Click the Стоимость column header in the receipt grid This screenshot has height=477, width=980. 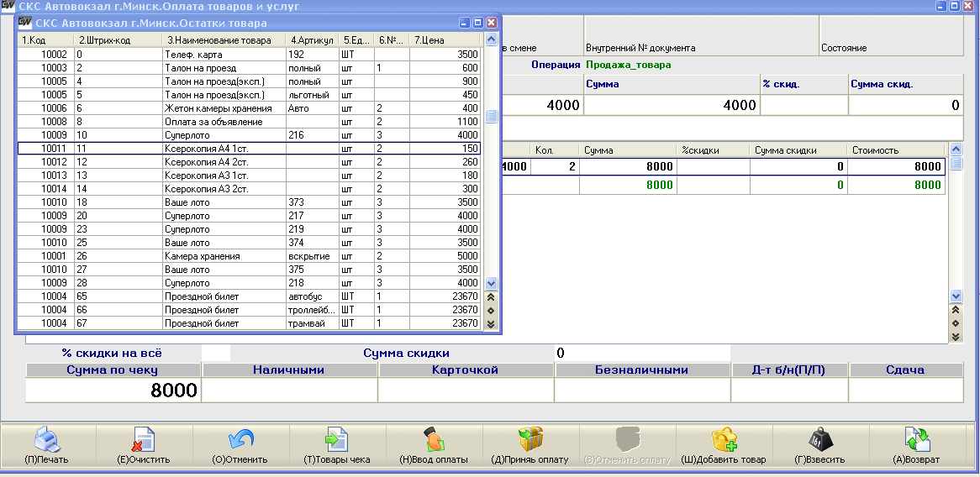[896, 150]
